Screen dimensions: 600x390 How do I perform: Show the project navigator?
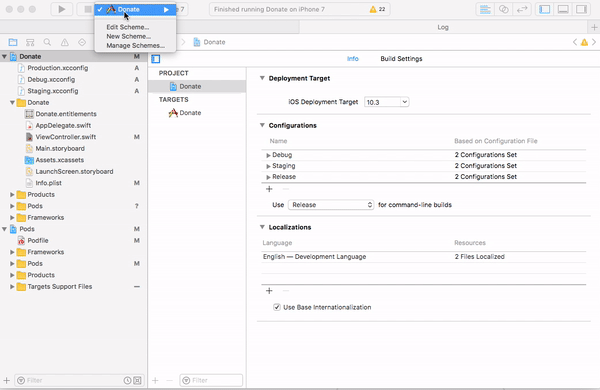[13, 42]
